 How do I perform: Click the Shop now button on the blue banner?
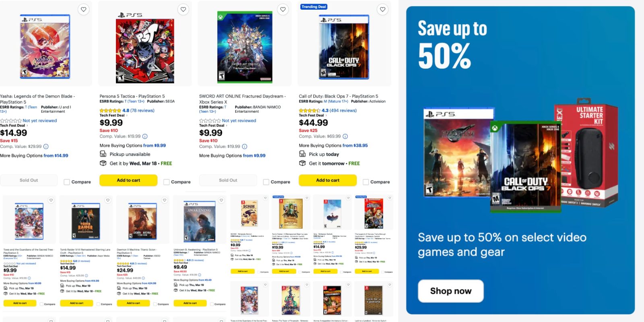(x=450, y=291)
